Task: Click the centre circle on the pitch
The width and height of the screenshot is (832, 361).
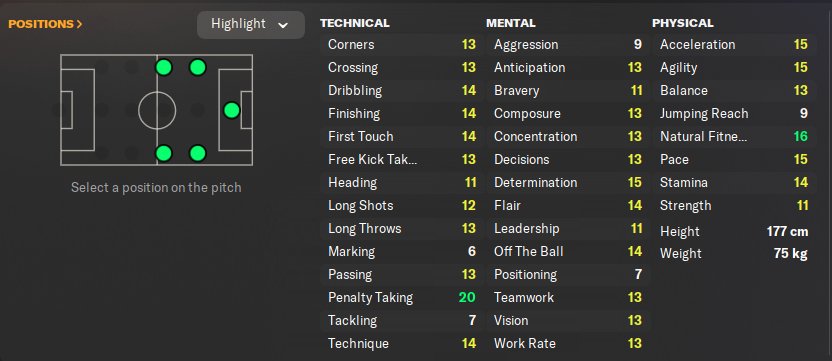Action: tap(157, 110)
